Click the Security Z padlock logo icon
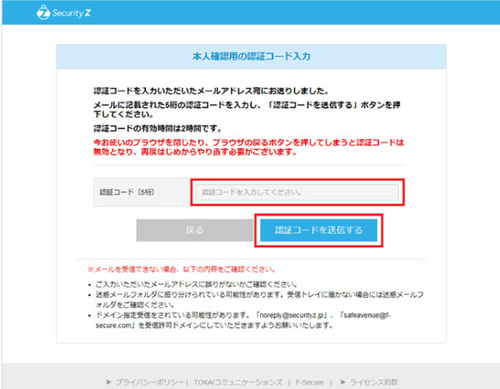Image resolution: width=500 pixels, height=389 pixels. [x=43, y=13]
